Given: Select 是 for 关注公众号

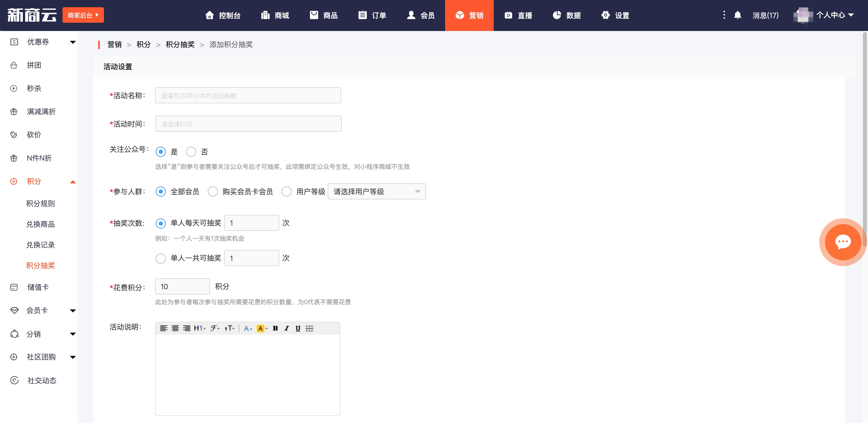Looking at the screenshot, I should tap(161, 152).
